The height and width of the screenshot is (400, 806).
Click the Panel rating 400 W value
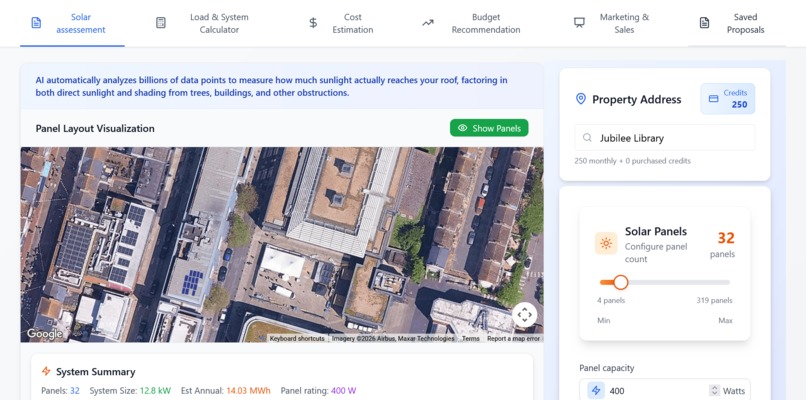pos(343,391)
